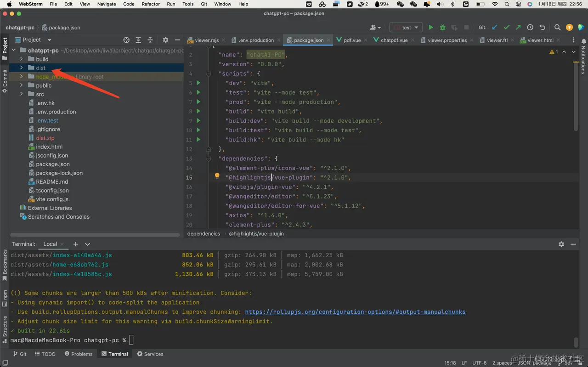
Task: Open the rollupjs.org manualchunks link
Action: [355, 312]
